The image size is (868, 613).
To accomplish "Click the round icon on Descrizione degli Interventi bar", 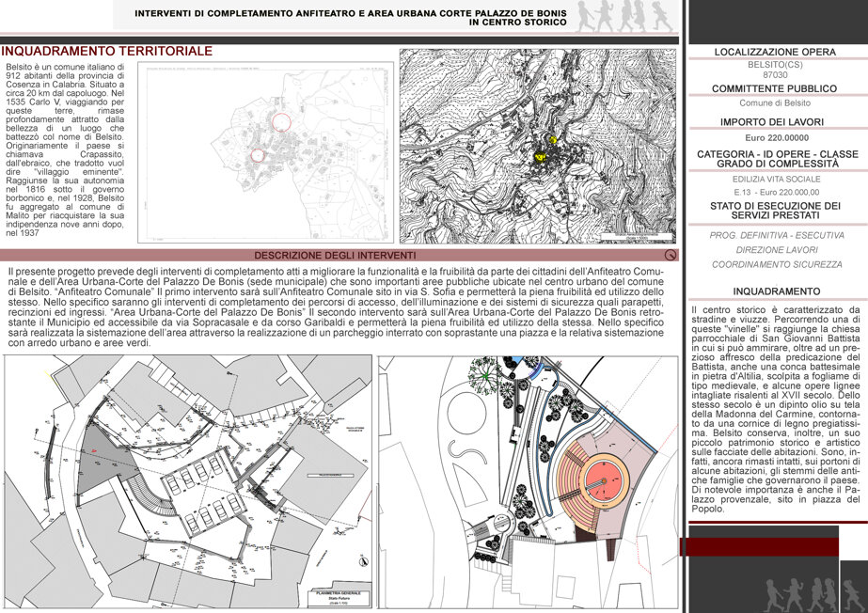I will (x=671, y=255).
